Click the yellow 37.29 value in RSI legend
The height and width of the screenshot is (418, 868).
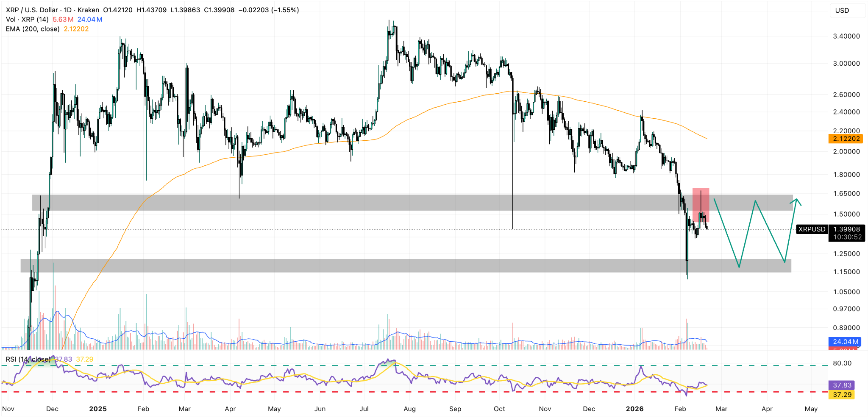[x=84, y=359]
